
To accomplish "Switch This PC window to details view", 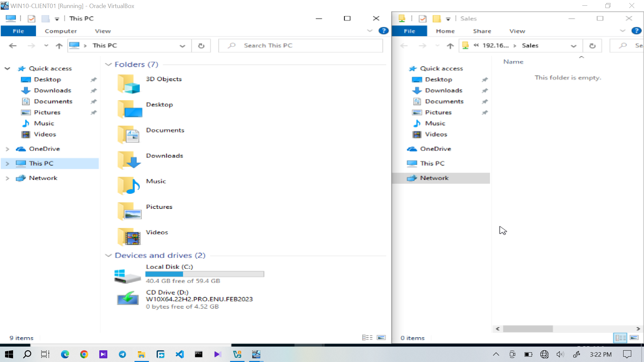I will point(367,338).
